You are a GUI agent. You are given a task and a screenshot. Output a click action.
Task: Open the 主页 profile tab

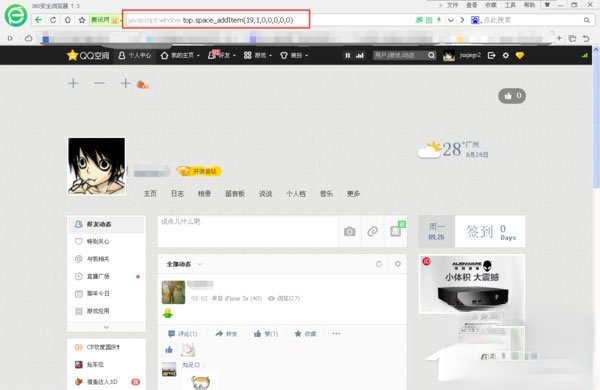tap(150, 194)
